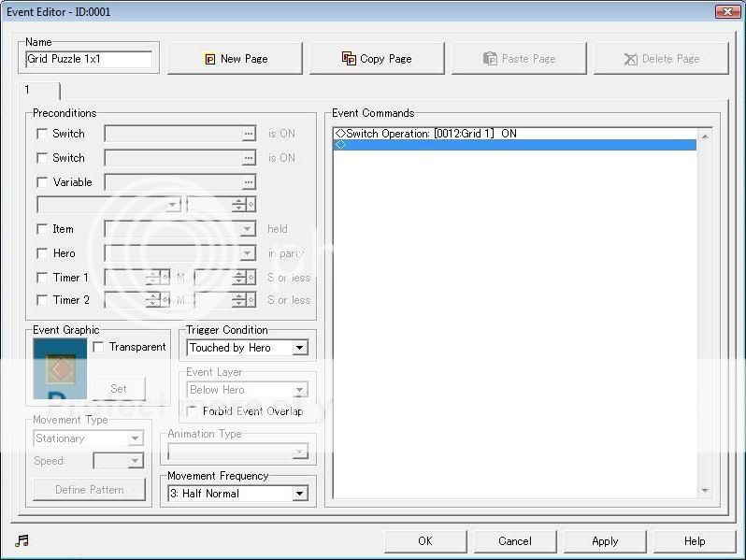
Task: Click the music note icon at bottom left
Action: click(22, 540)
